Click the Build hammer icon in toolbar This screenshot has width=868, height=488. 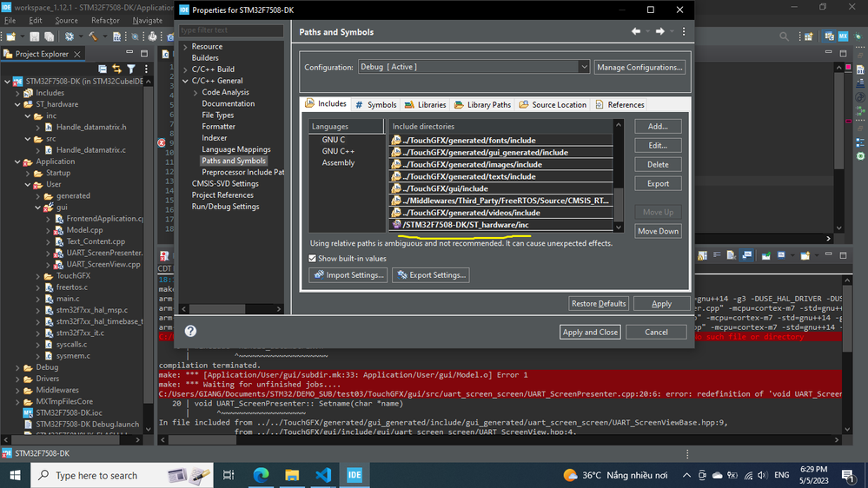[93, 36]
